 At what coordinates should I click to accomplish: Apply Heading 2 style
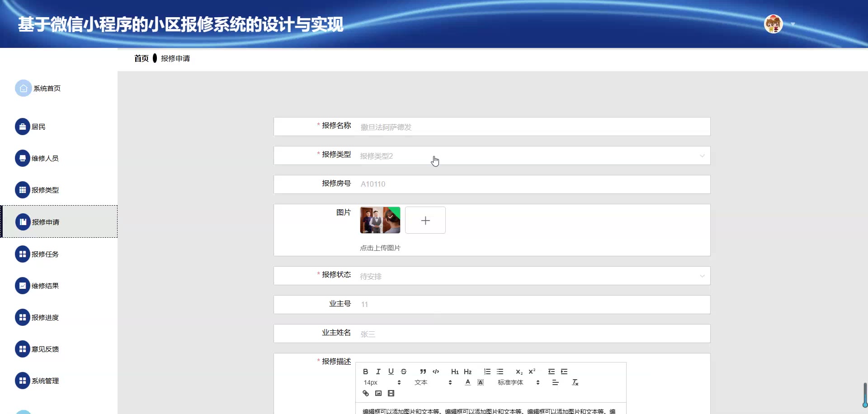pos(468,372)
